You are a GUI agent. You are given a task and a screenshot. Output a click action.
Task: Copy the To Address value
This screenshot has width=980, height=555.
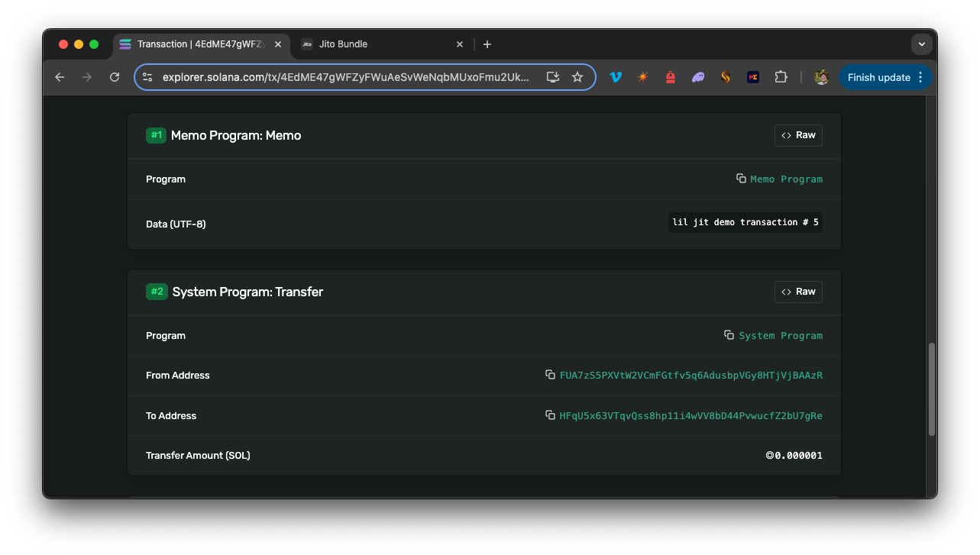point(550,415)
